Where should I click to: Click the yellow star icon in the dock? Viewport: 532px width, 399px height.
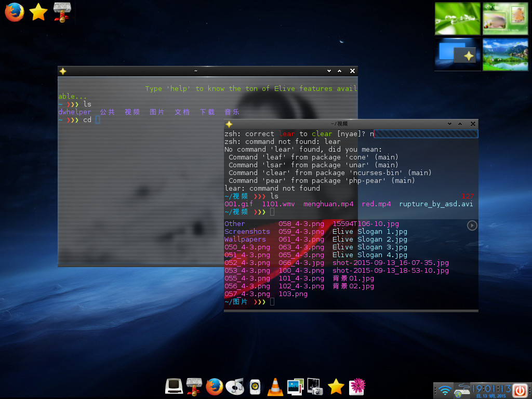(336, 387)
